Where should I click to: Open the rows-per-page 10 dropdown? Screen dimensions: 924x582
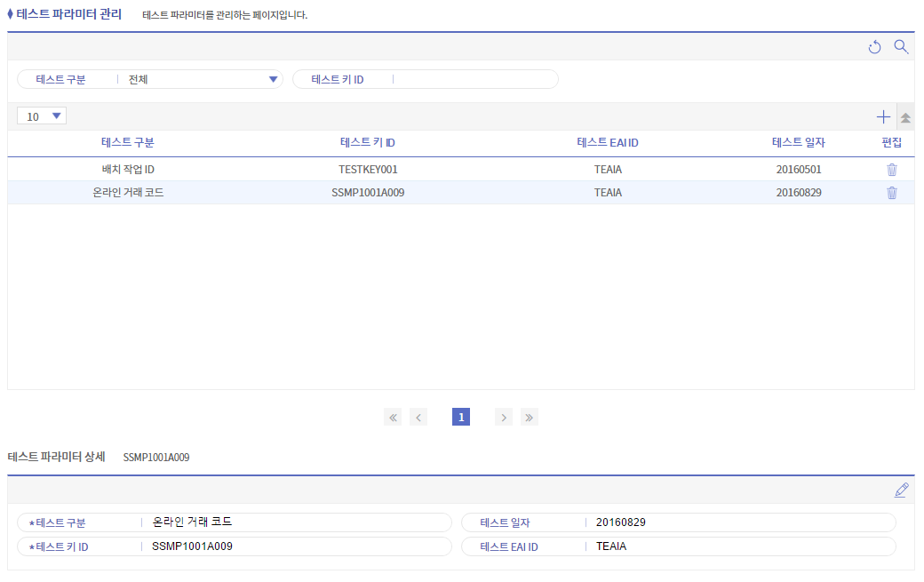click(x=42, y=116)
